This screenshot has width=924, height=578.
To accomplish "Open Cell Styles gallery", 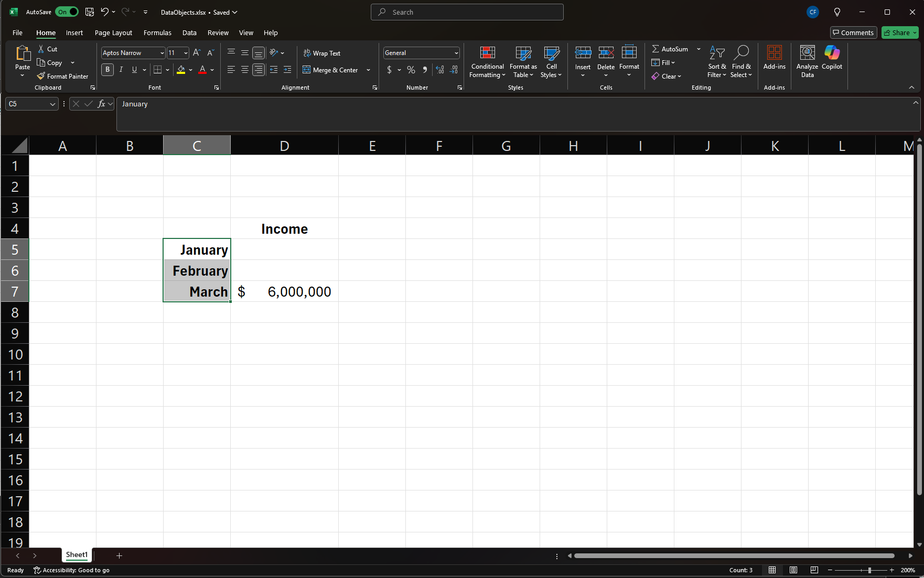I will coord(551,62).
